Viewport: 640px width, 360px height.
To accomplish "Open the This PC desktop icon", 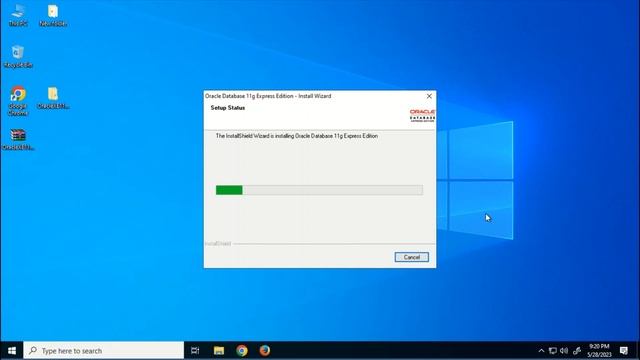I will pyautogui.click(x=18, y=16).
